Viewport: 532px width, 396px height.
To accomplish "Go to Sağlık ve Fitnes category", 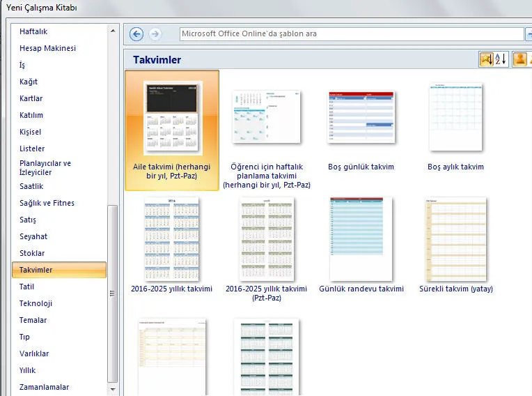I will point(47,203).
